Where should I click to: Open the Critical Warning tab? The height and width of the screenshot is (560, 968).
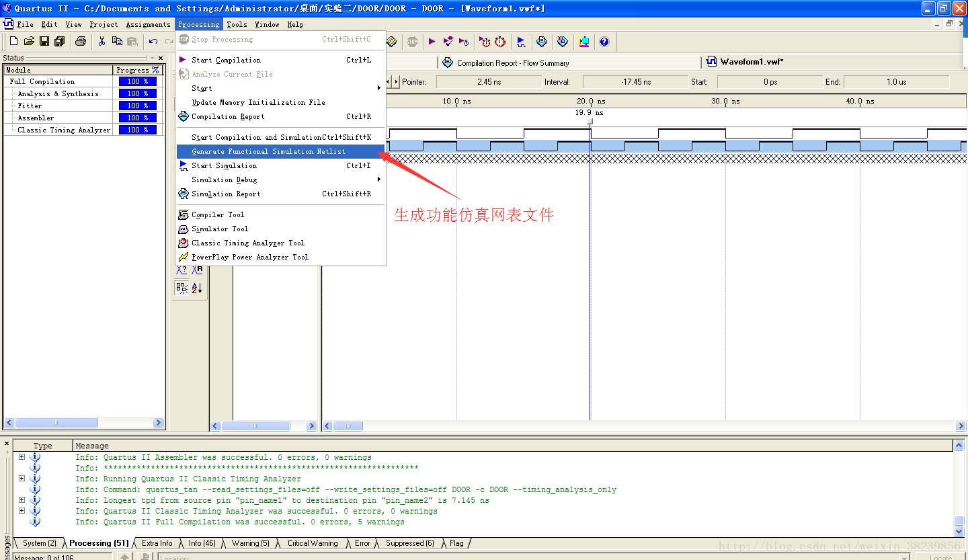[x=312, y=543]
